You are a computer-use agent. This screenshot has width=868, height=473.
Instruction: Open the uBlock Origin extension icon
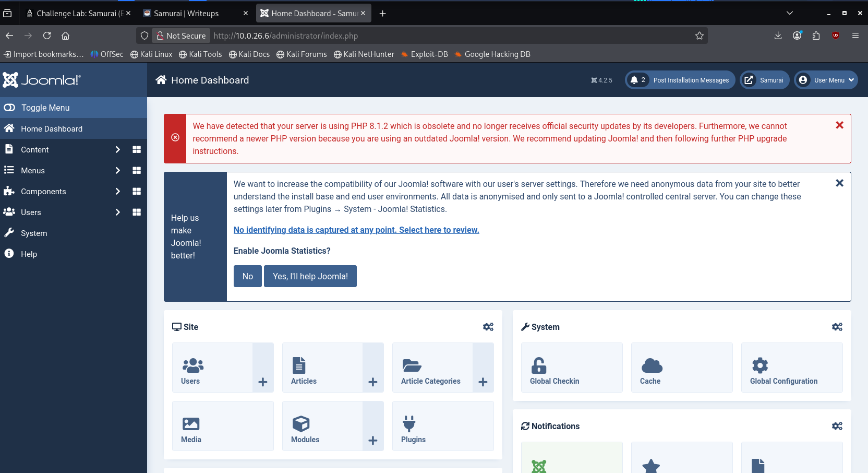(x=836, y=36)
